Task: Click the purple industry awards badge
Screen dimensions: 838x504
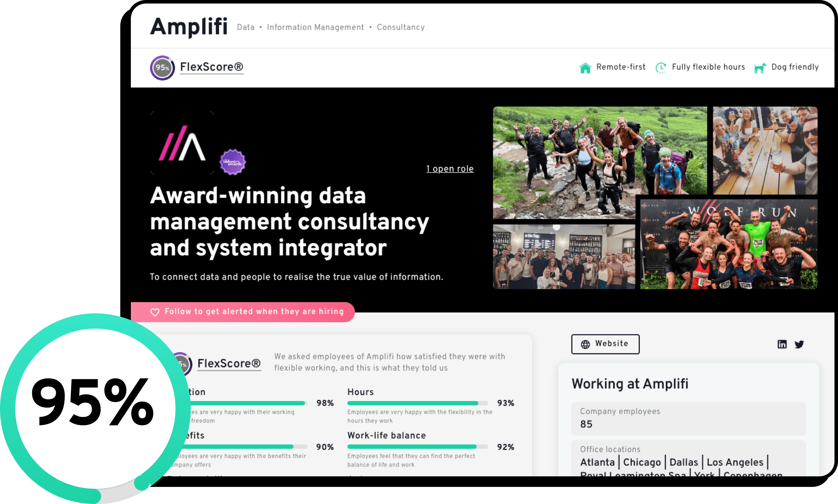Action: pyautogui.click(x=233, y=162)
